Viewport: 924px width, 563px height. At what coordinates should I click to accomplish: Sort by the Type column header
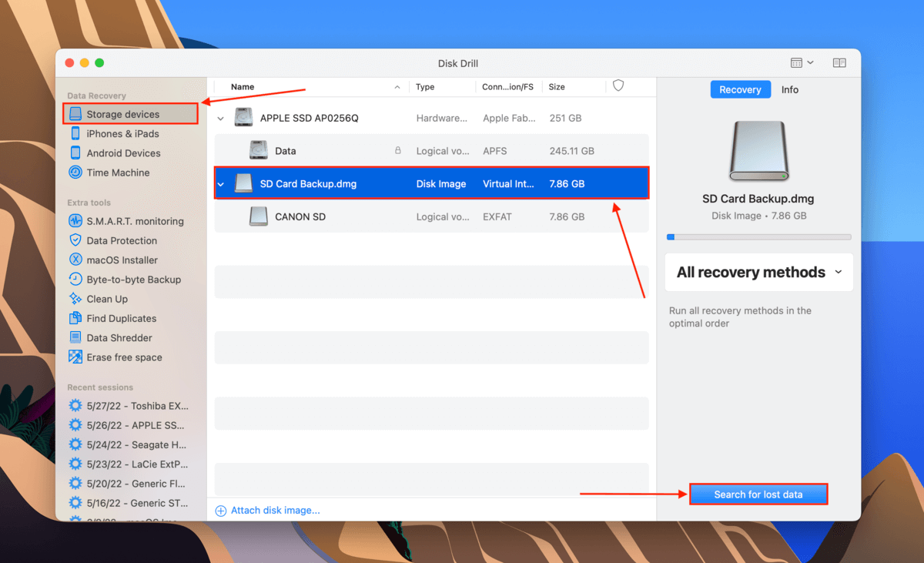coord(425,87)
